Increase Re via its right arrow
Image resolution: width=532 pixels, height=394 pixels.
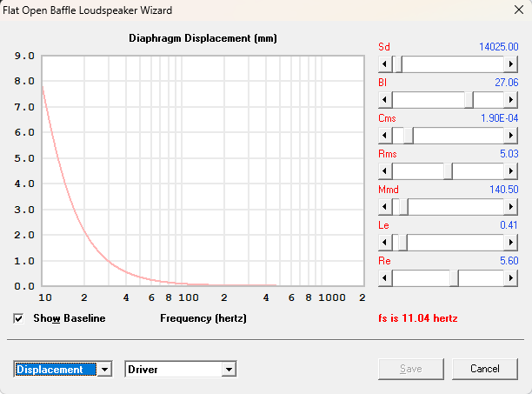click(x=510, y=278)
